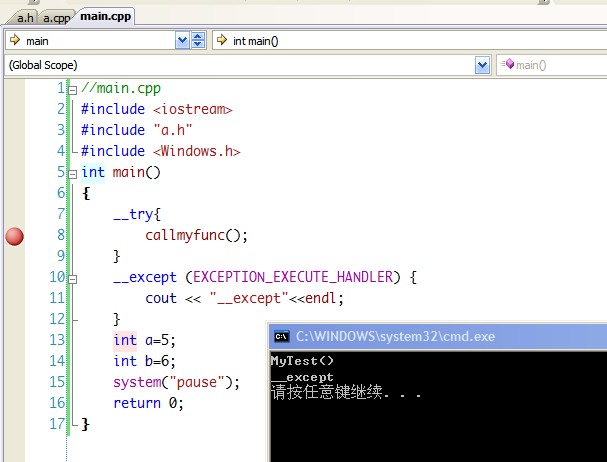Click the cmd.exe window title bar
This screenshot has width=607, height=462.
438,336
